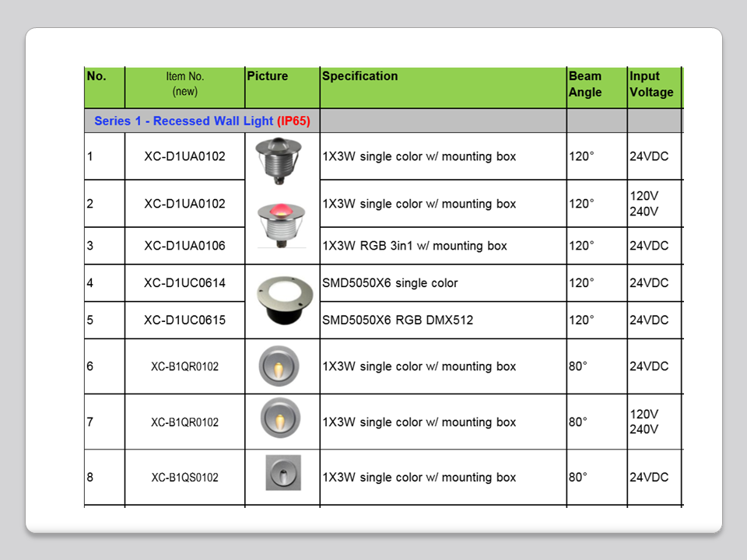Image resolution: width=747 pixels, height=560 pixels.
Task: Click the 'SMD5050X6 RGB DMX512' specification cell
Action: 398,320
